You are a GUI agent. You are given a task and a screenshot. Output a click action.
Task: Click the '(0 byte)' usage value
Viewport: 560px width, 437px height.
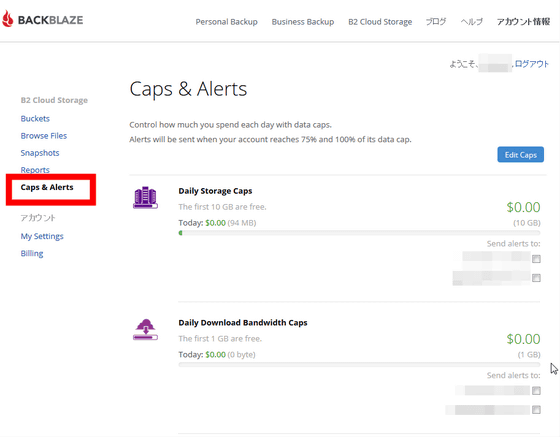241,355
